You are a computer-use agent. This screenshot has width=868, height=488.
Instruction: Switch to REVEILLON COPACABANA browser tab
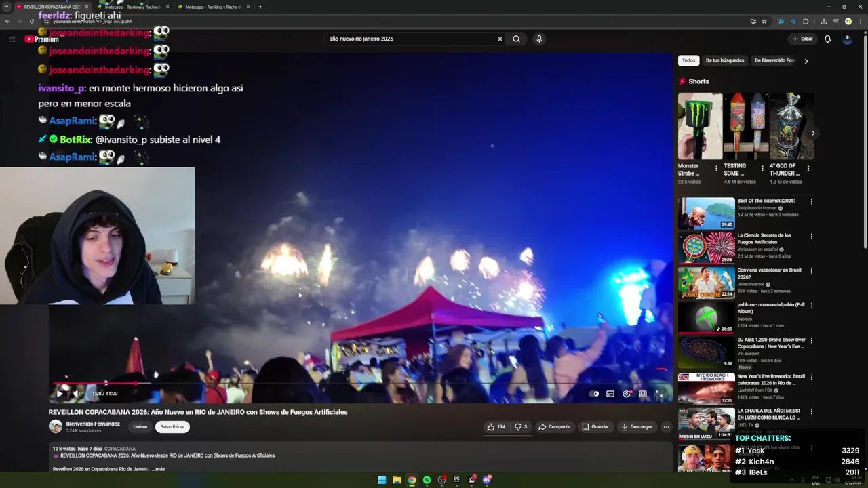point(52,7)
